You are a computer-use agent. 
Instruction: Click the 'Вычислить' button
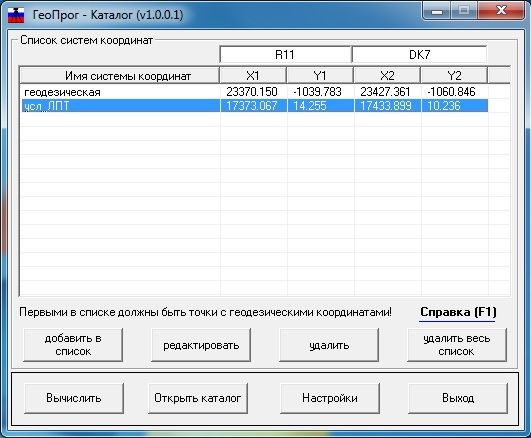tap(74, 398)
